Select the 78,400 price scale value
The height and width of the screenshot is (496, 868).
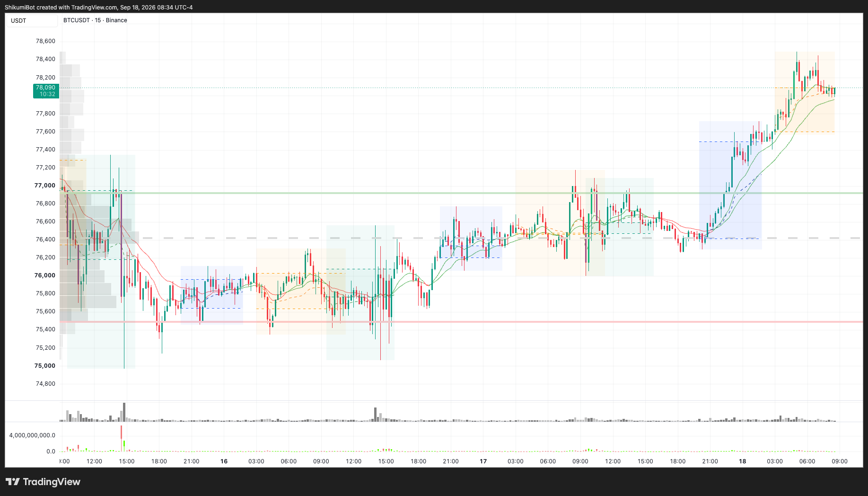click(x=45, y=59)
